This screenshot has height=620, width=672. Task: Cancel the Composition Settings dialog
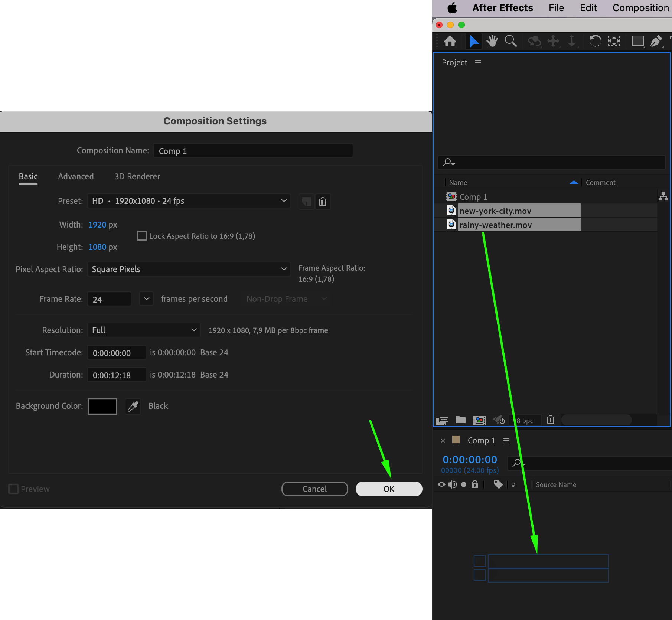pos(315,489)
